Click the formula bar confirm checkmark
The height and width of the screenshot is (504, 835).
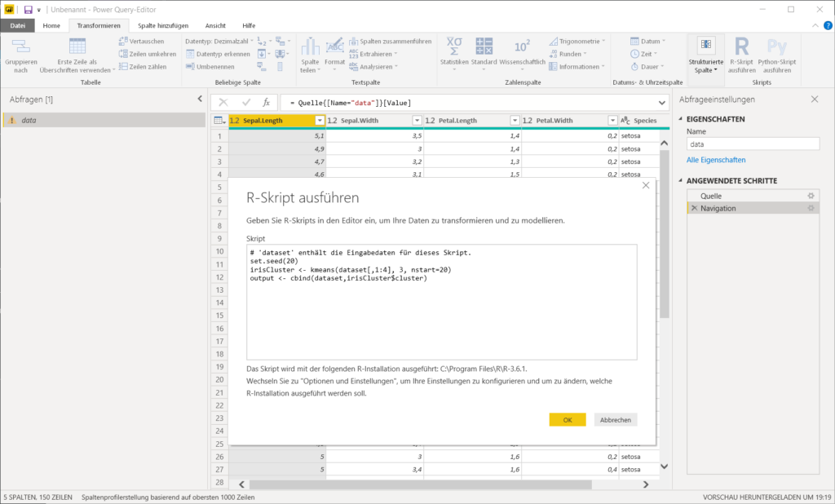tap(245, 102)
